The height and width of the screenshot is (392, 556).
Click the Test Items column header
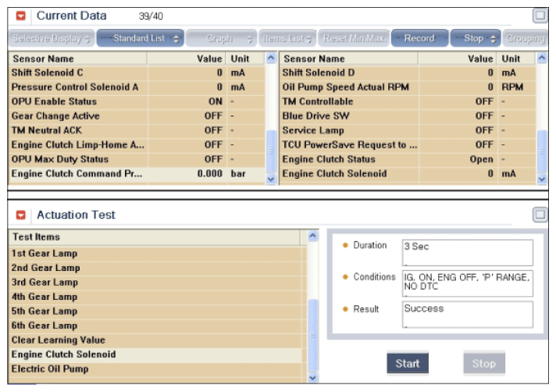155,237
